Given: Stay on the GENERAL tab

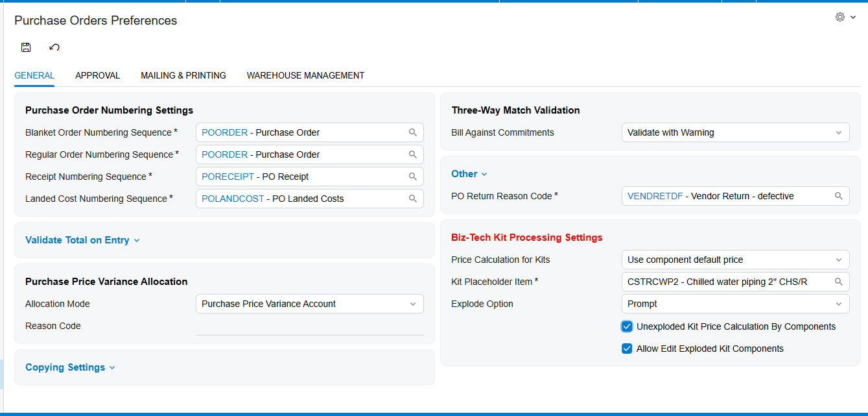Looking at the screenshot, I should (x=34, y=75).
